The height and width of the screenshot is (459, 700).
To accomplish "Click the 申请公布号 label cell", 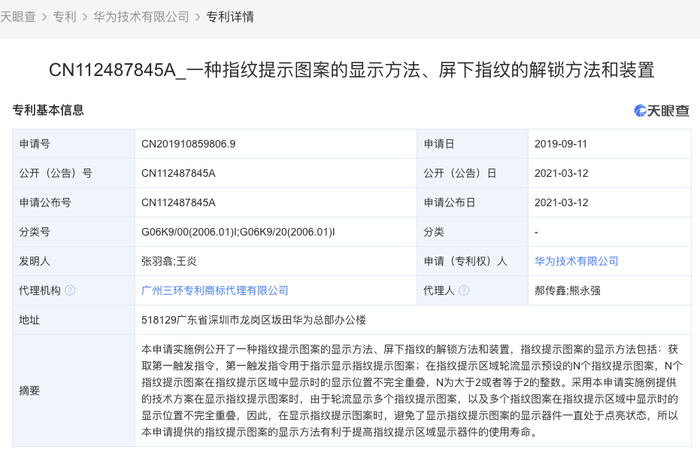I will [74, 203].
